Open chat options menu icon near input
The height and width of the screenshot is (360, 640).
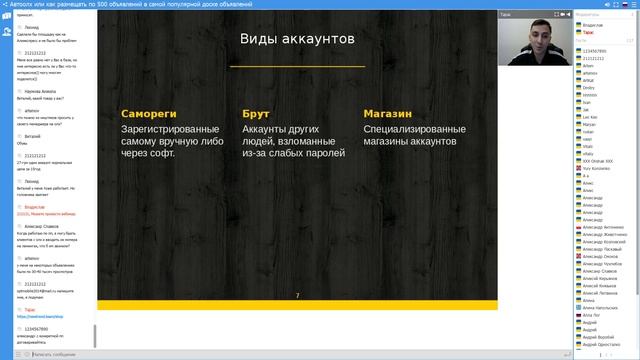pos(18,355)
